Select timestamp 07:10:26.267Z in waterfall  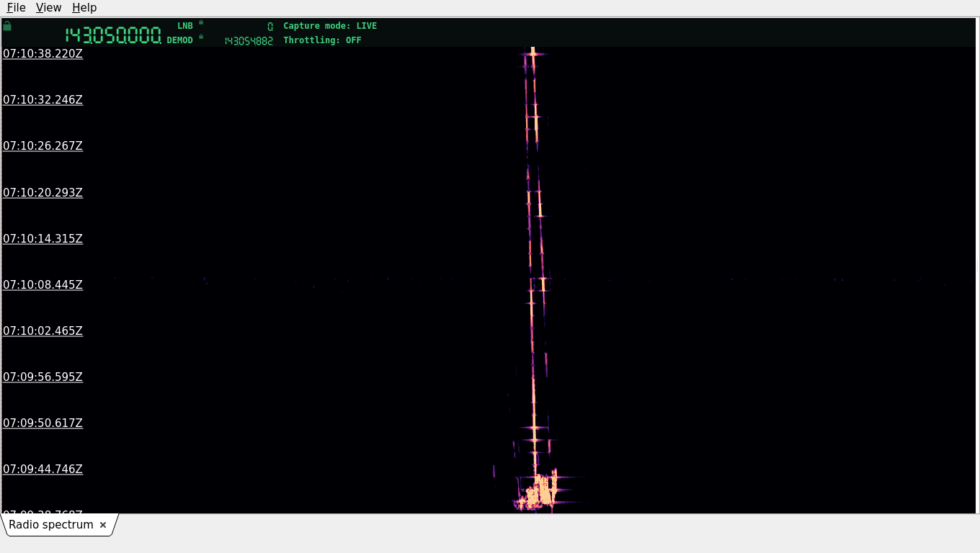click(43, 145)
